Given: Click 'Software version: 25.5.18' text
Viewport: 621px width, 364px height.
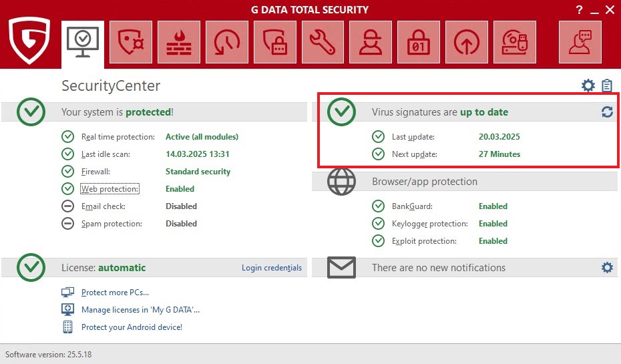Looking at the screenshot, I should [x=48, y=354].
